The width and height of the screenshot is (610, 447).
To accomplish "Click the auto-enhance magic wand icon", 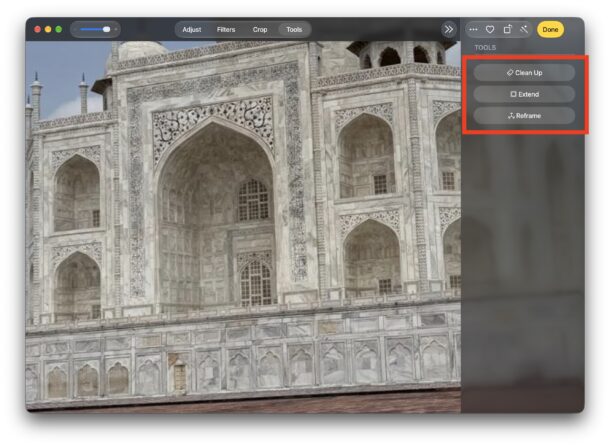I will pyautogui.click(x=524, y=30).
